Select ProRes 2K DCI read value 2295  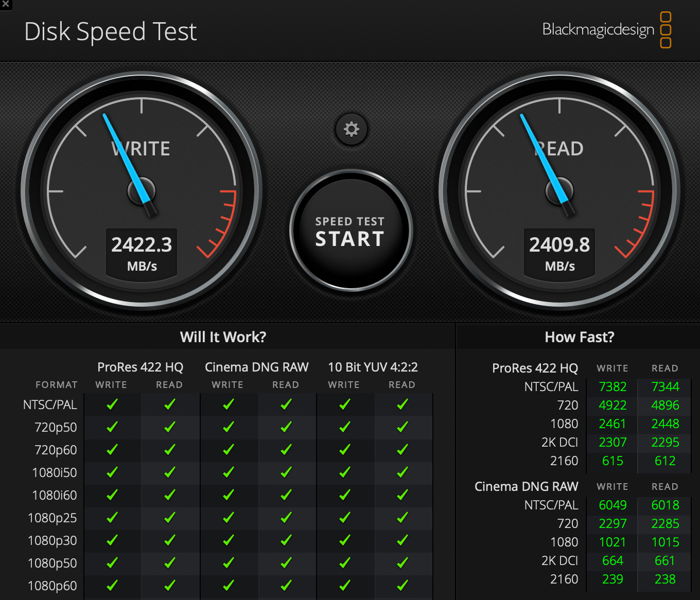point(665,442)
